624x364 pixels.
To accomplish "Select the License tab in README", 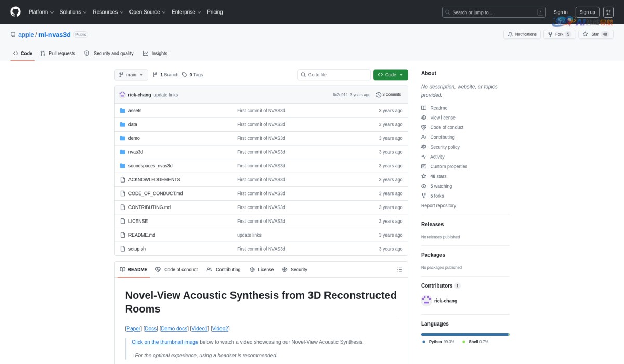I will [x=261, y=270].
